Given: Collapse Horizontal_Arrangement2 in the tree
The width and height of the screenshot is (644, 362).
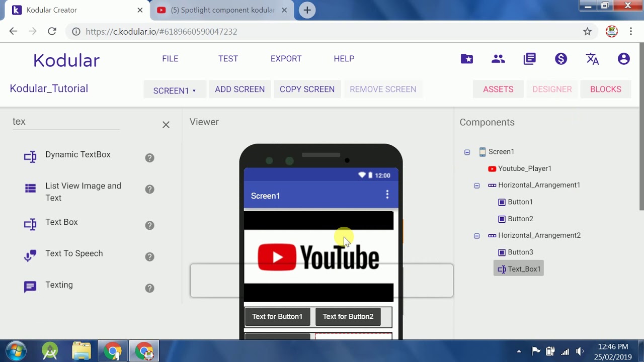Looking at the screenshot, I should (x=476, y=236).
